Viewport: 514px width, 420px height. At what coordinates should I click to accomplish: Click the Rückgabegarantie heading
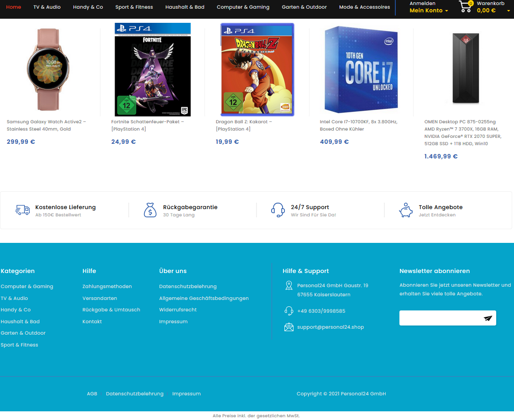pyautogui.click(x=190, y=207)
